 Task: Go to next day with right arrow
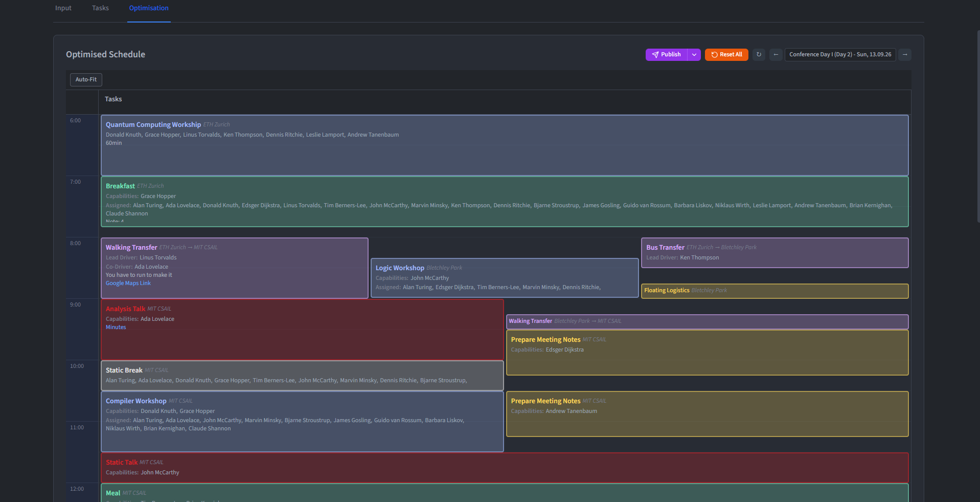coord(905,55)
